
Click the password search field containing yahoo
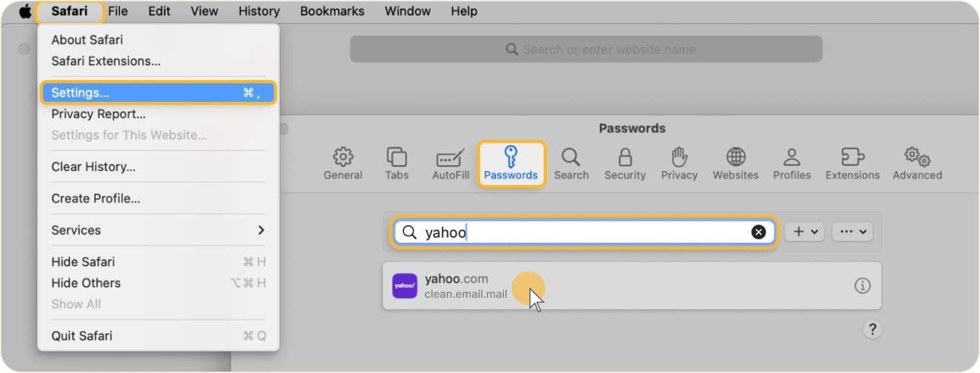pyautogui.click(x=583, y=232)
